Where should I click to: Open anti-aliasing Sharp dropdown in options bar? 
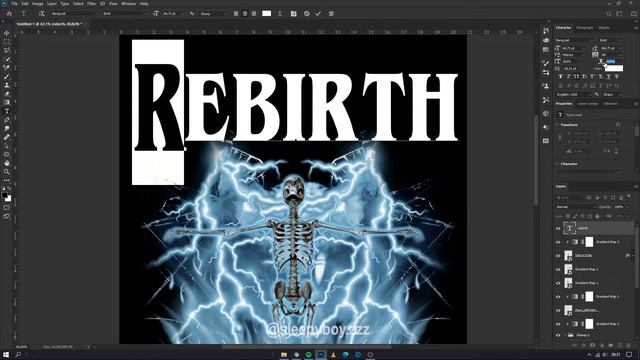pos(213,13)
